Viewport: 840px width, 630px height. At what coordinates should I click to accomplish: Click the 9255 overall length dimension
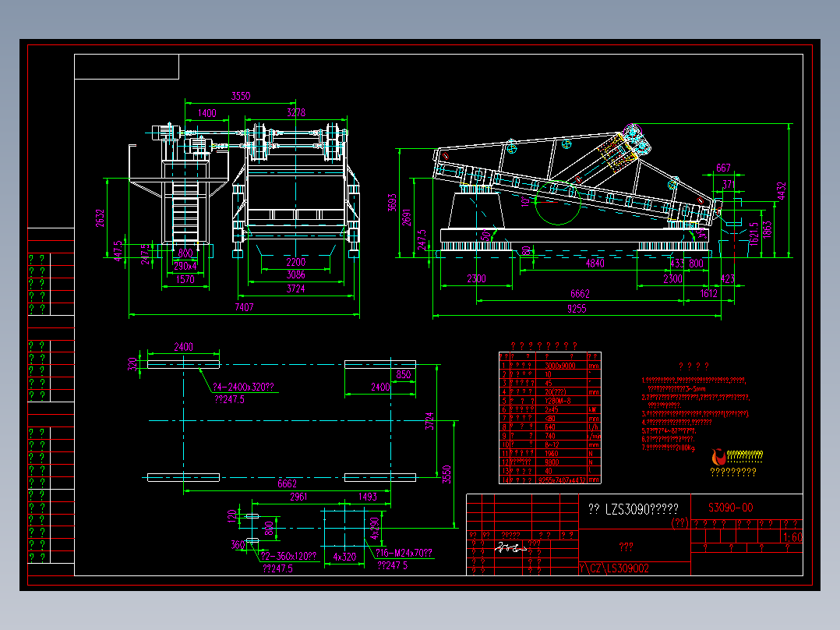point(577,309)
